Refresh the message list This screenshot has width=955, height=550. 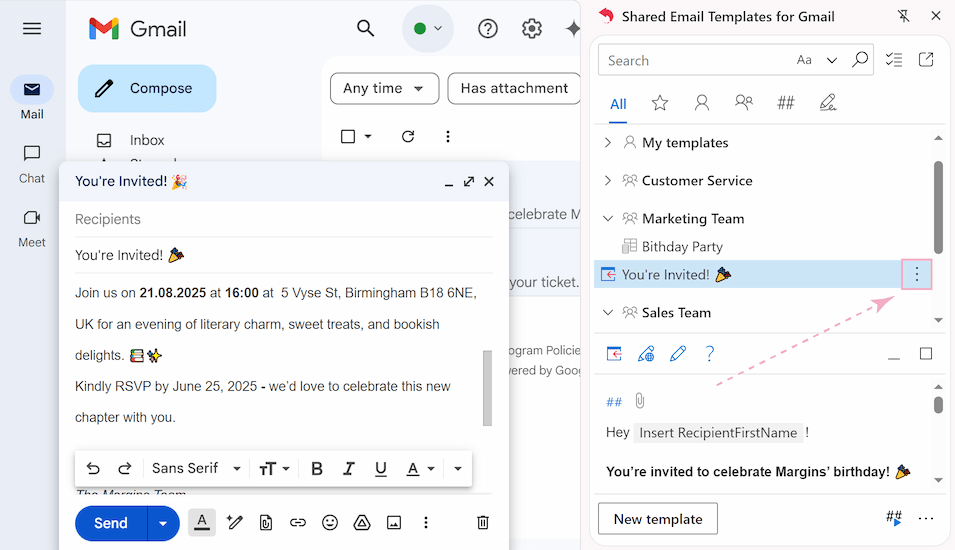click(x=408, y=136)
